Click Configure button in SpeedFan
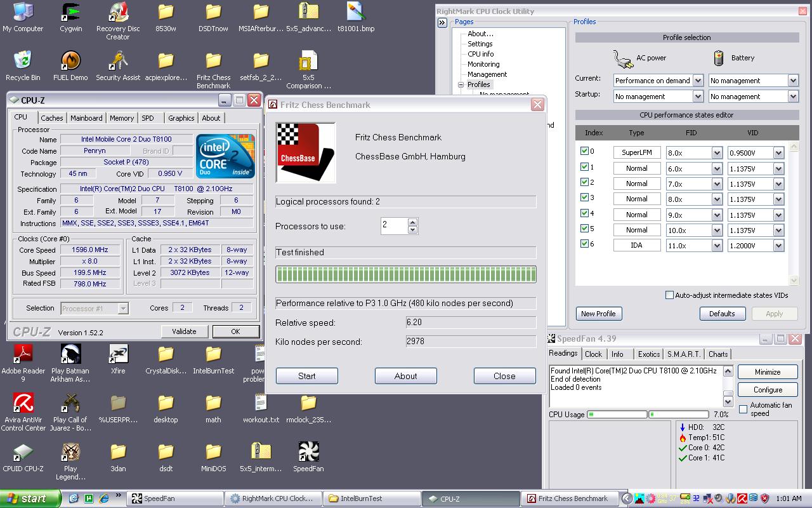Viewport: 812px width, 508px height. [768, 390]
